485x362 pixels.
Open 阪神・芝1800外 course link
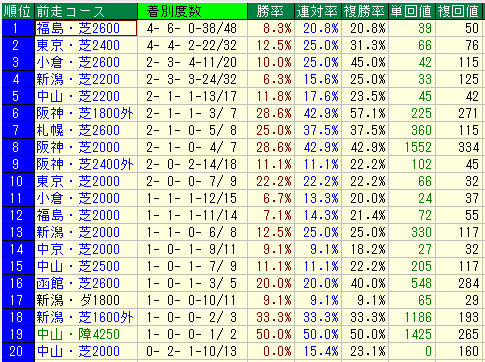[x=85, y=113]
